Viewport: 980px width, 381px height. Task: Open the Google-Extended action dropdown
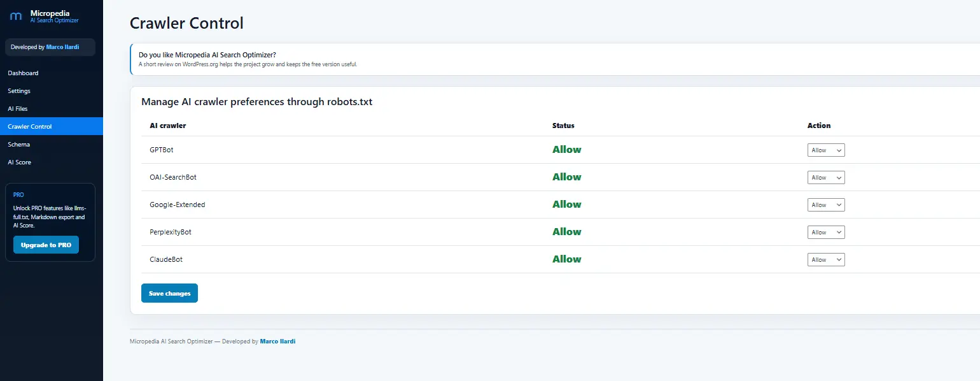pos(826,205)
